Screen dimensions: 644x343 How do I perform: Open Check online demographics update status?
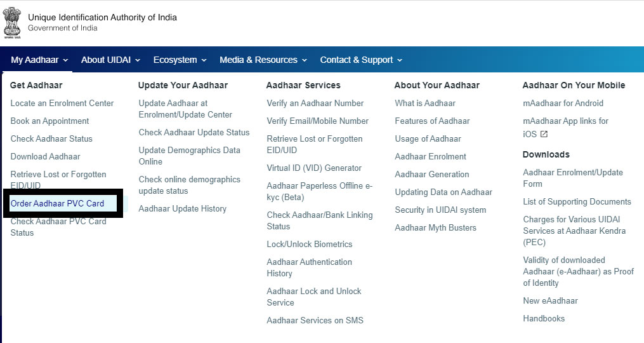pyautogui.click(x=189, y=185)
